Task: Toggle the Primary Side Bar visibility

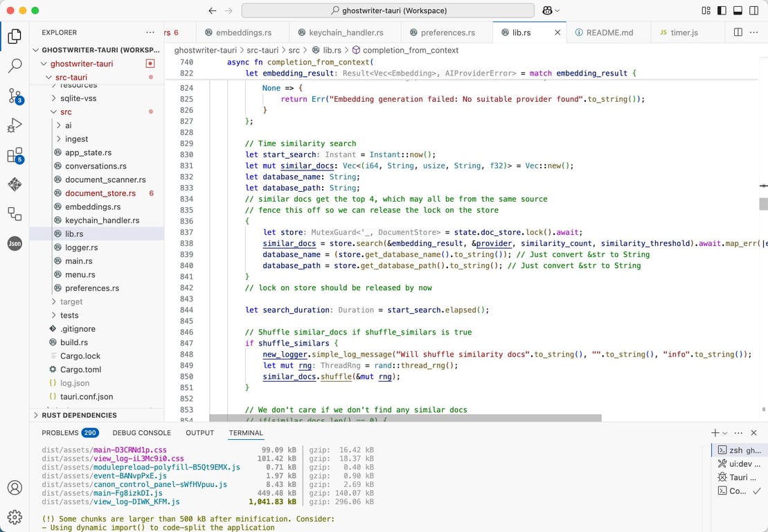Action: click(x=721, y=10)
